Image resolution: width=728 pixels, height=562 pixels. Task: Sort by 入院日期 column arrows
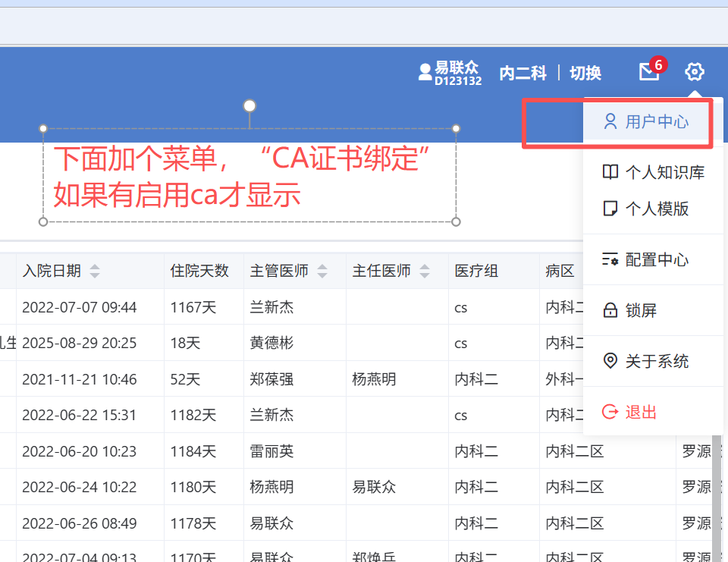click(95, 271)
